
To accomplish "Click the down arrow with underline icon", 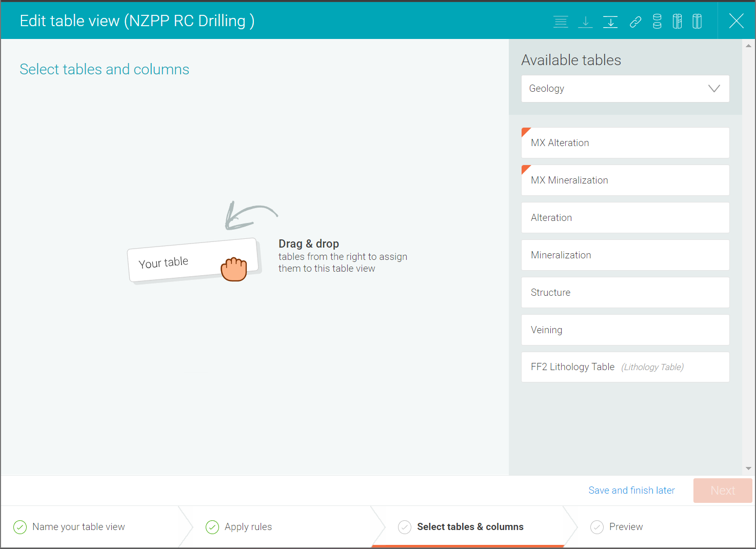I will point(585,22).
